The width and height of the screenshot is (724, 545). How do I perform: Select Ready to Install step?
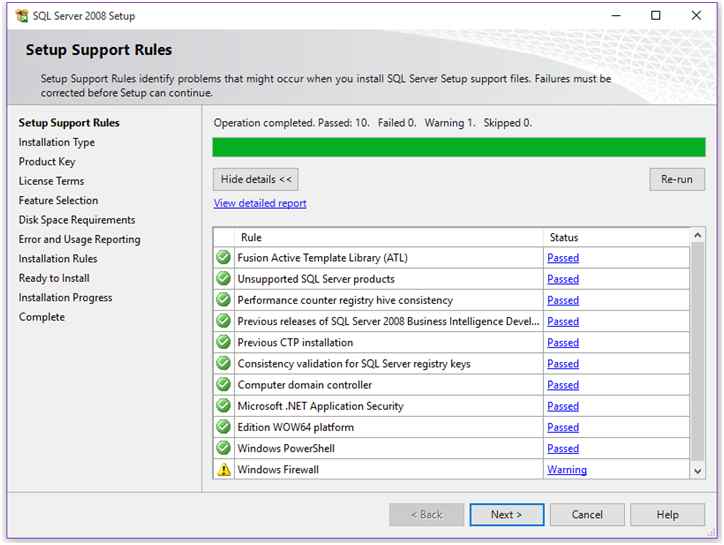[54, 278]
